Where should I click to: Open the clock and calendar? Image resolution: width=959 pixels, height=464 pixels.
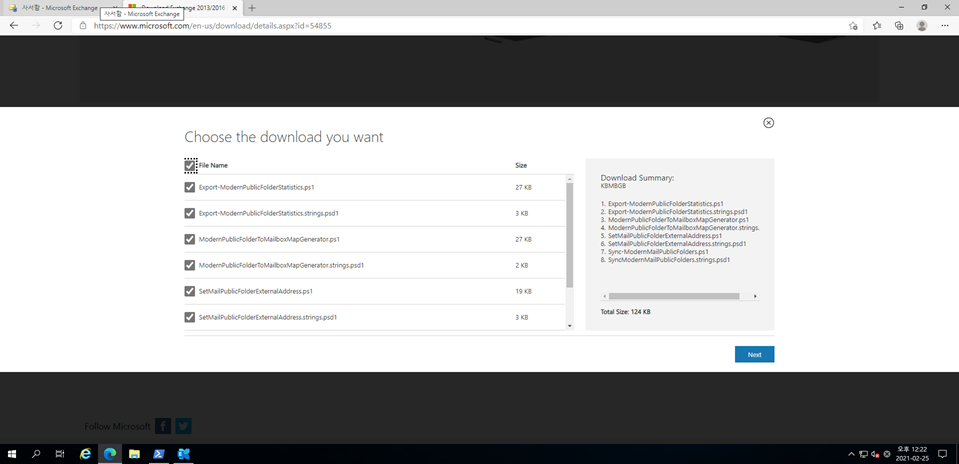911,453
